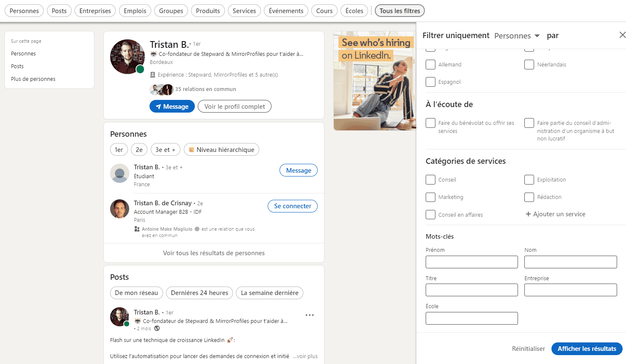The height and width of the screenshot is (364, 626).
Task: Click the blue Message button for Tristan B.
Action: tap(172, 107)
